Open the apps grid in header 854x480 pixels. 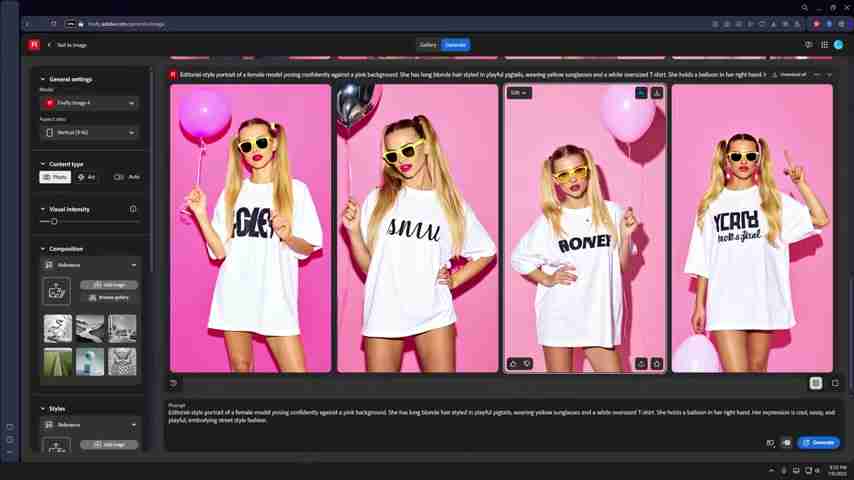coord(824,45)
